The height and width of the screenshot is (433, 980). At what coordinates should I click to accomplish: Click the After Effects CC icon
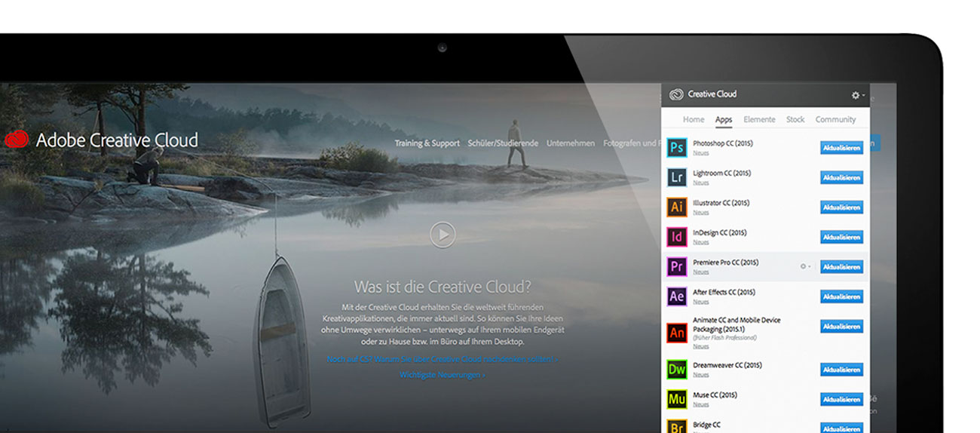coord(676,296)
